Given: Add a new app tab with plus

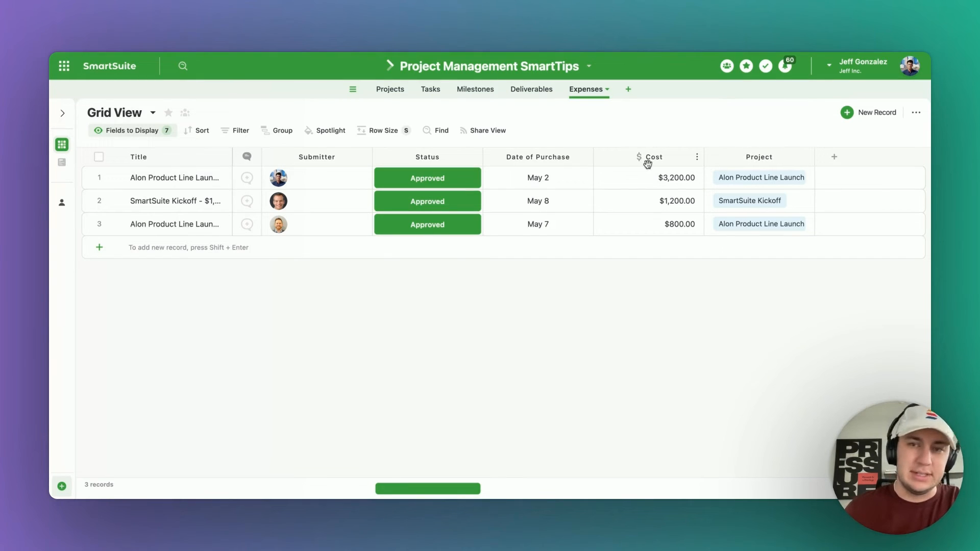Looking at the screenshot, I should (x=628, y=89).
